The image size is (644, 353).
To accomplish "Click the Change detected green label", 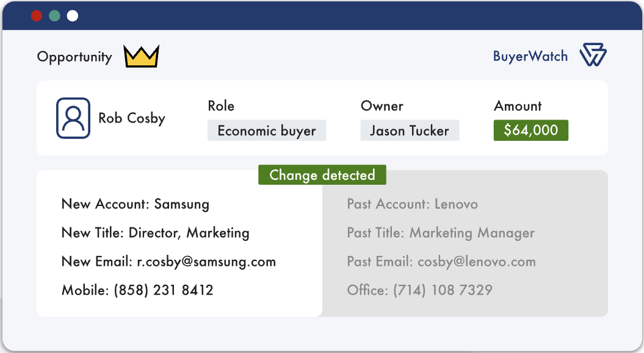I will pos(322,174).
